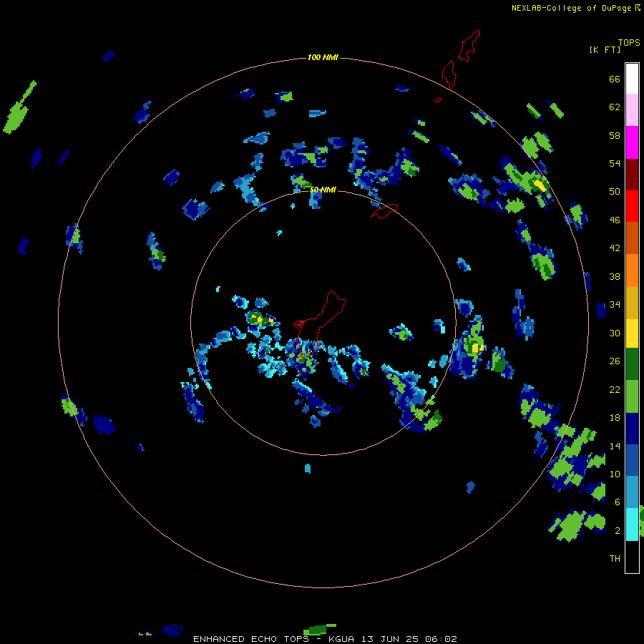Select the 50 legend value
This screenshot has height=644, width=644.
[x=615, y=192]
